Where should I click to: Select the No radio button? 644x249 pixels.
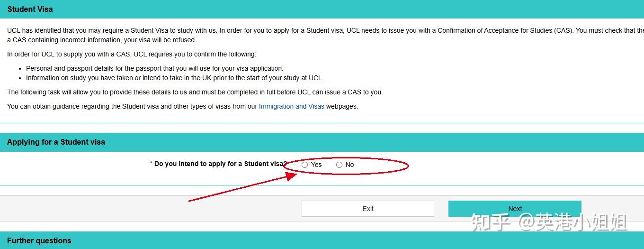[339, 165]
